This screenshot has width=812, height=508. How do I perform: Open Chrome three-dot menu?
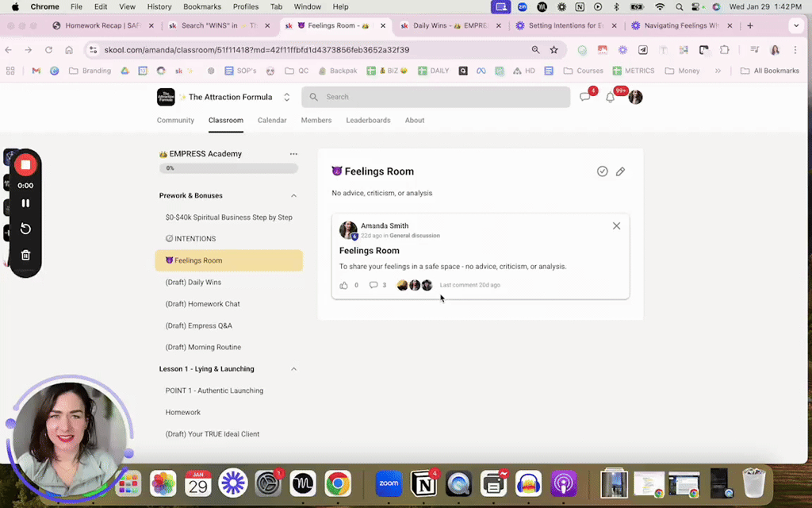pos(795,50)
